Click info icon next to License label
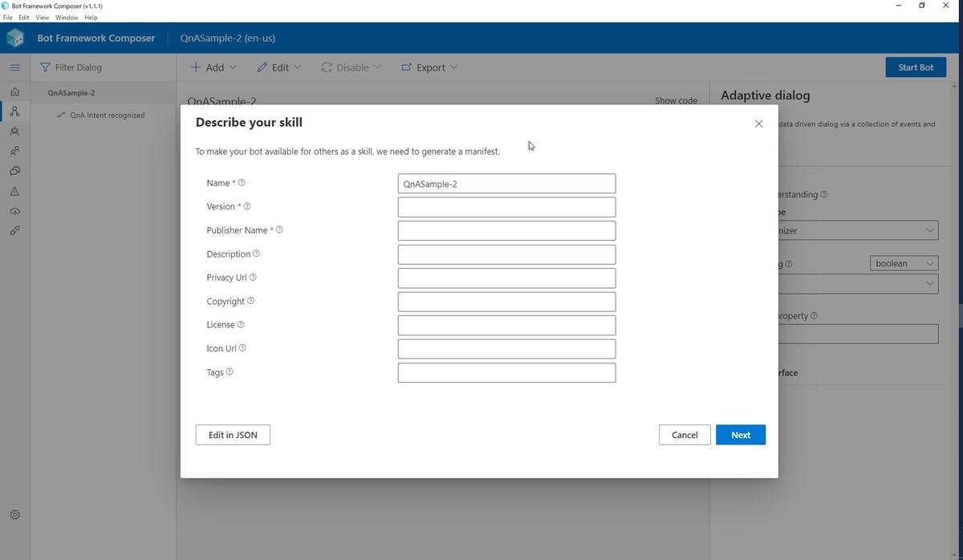The height and width of the screenshot is (560, 963). point(241,325)
